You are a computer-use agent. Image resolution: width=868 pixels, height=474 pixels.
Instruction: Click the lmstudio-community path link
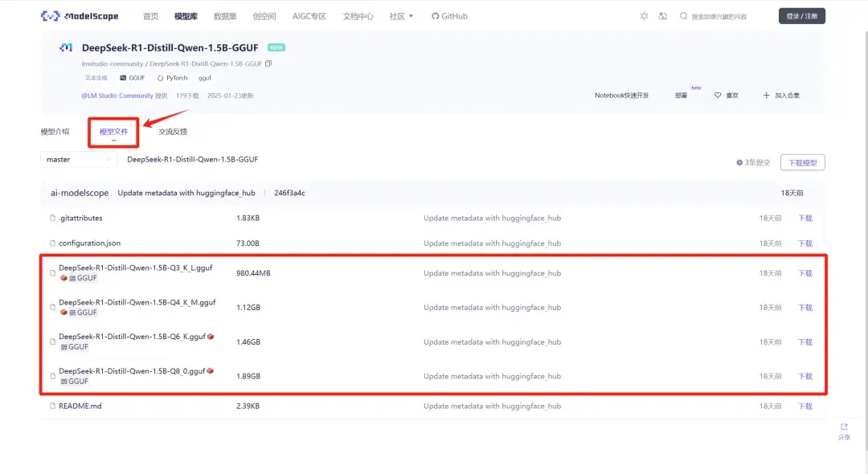[112, 63]
